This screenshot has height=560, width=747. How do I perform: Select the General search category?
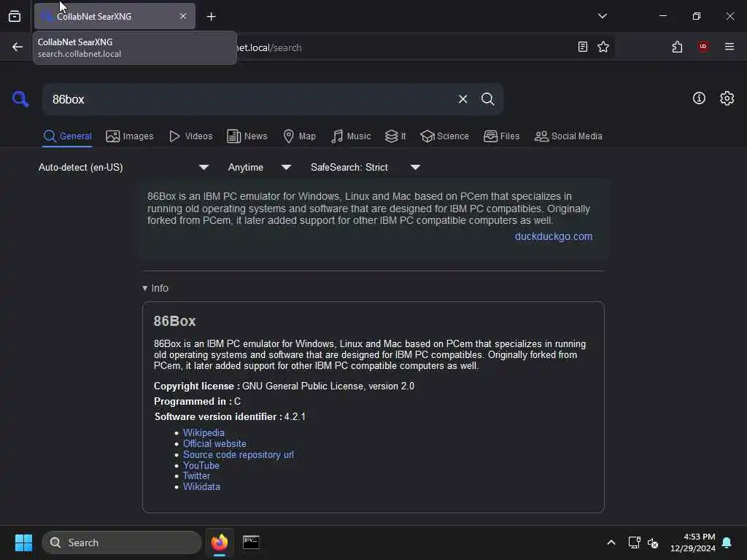67,136
